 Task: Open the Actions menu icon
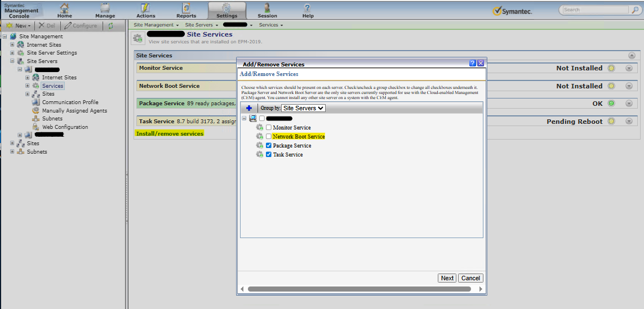[x=145, y=8]
